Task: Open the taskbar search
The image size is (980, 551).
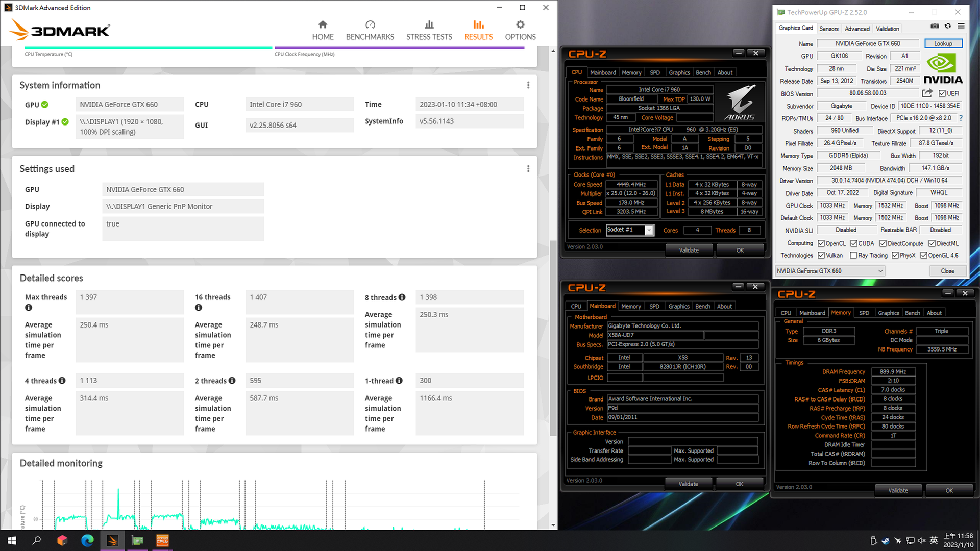Action: click(x=37, y=540)
